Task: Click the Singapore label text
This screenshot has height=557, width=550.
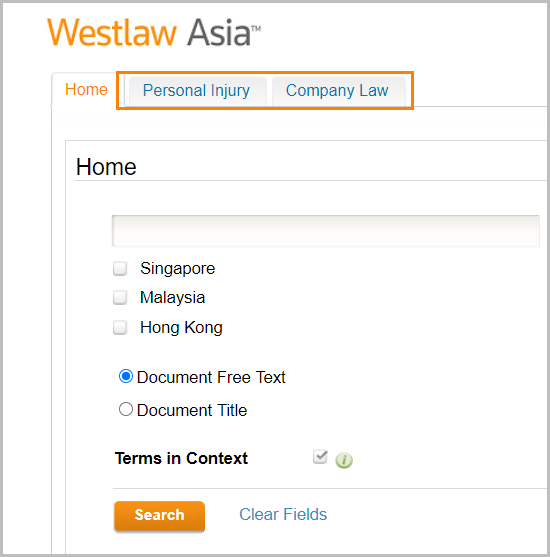Action: [178, 269]
